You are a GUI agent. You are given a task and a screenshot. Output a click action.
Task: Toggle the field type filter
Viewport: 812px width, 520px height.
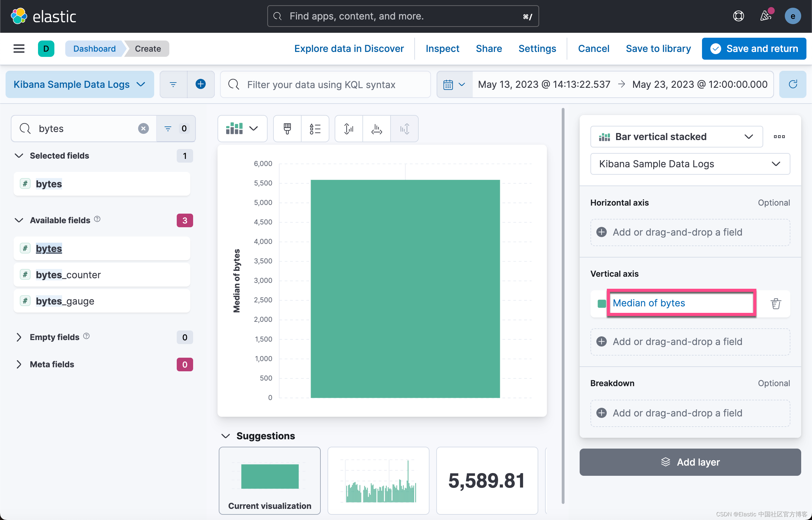[176, 128]
